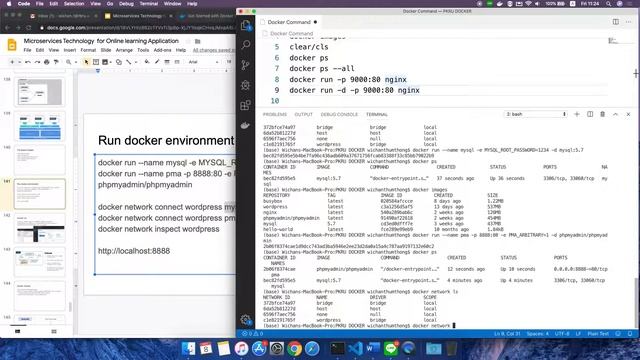
Task: Click line 7 docker ps --all text
Action: point(322,69)
